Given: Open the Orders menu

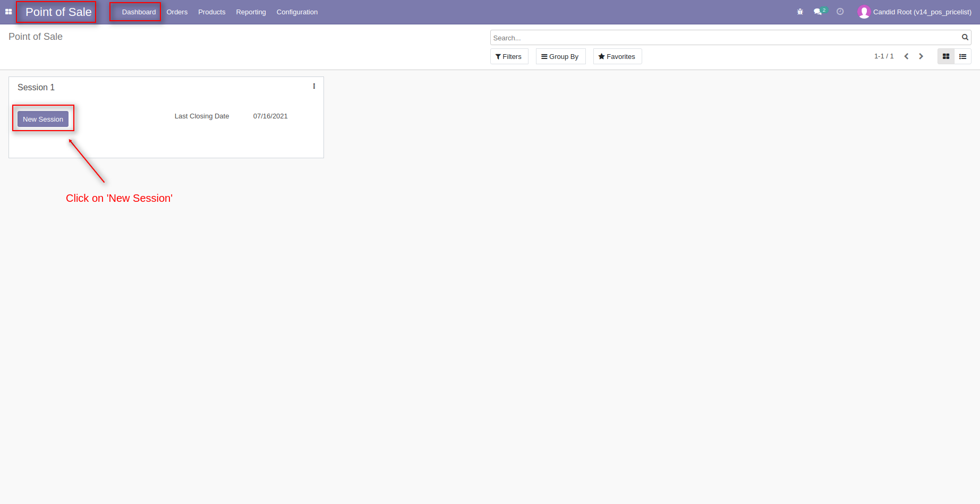Looking at the screenshot, I should [x=177, y=12].
